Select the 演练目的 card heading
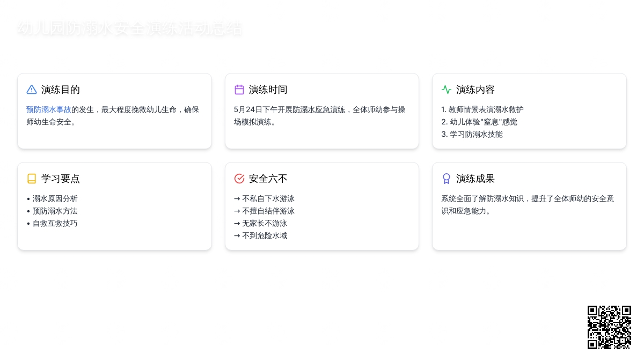The image size is (644, 362). [61, 90]
